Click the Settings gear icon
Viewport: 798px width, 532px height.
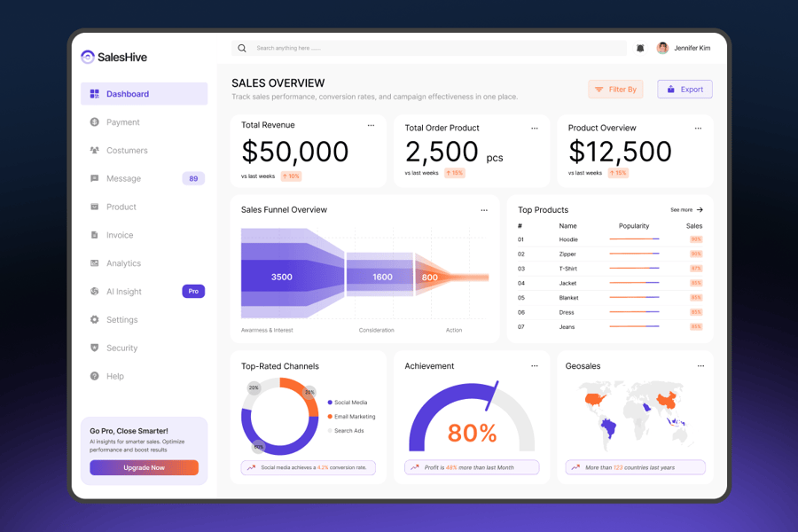(95, 320)
